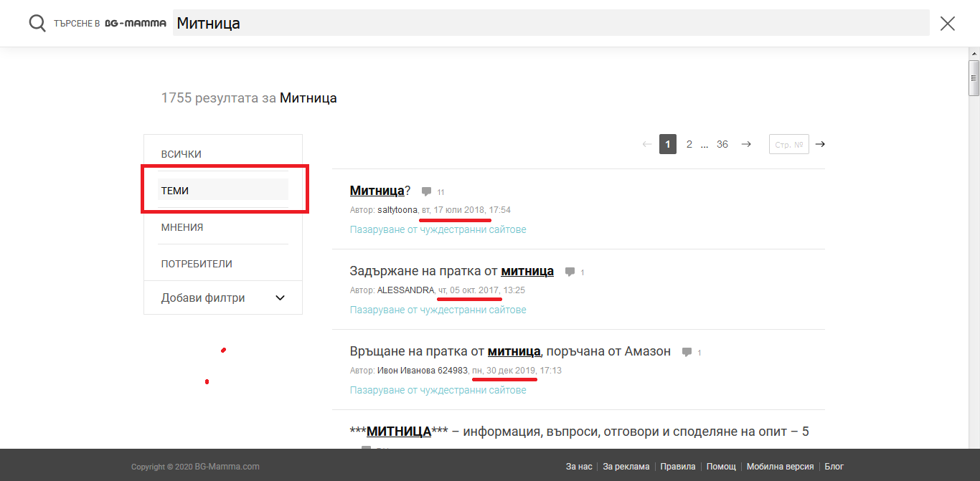This screenshot has height=481, width=980.
Task: Click comment icon on 'Задържане на пратка' result
Action: (570, 272)
